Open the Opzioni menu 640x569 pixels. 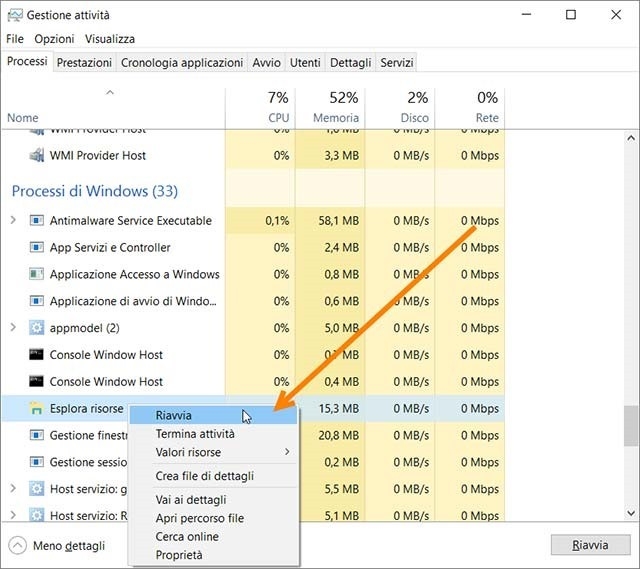pyautogui.click(x=54, y=38)
